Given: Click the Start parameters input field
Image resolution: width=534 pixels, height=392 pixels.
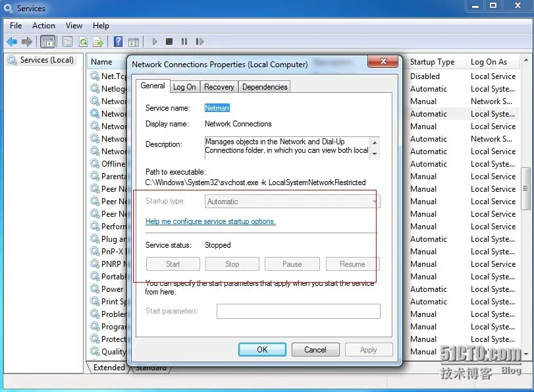Looking at the screenshot, I should [298, 311].
